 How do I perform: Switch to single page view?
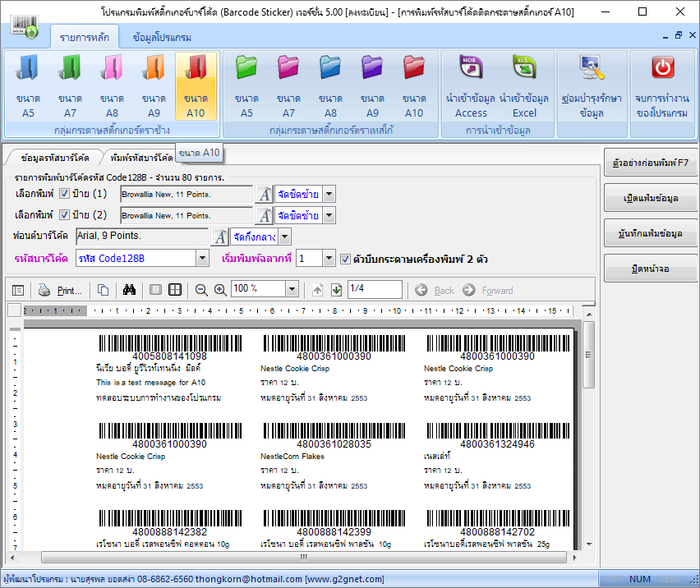click(155, 291)
